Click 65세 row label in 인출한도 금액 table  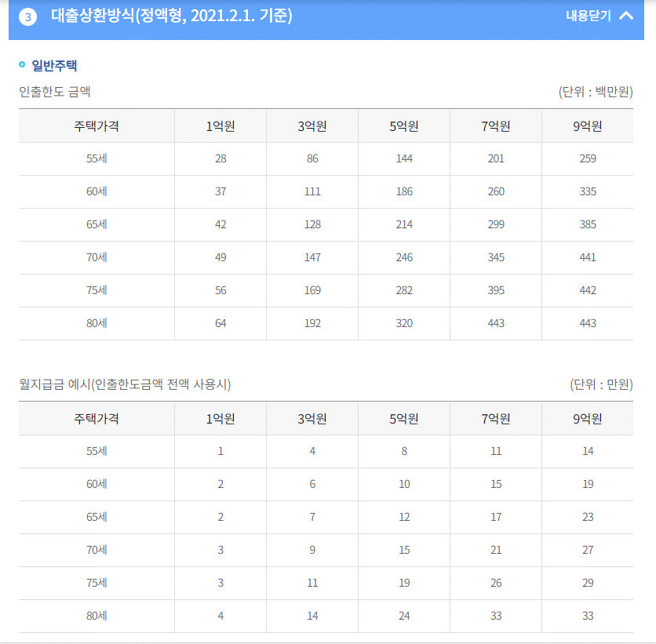point(97,224)
